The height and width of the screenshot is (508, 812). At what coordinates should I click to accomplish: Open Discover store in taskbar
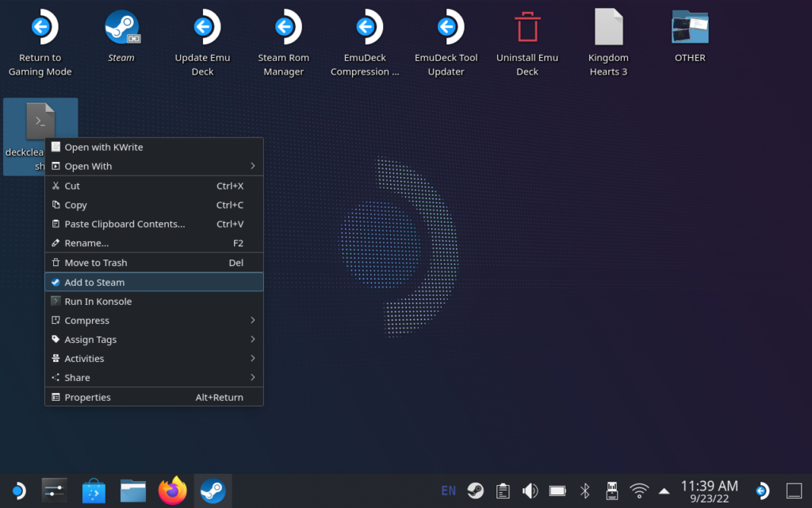click(94, 491)
